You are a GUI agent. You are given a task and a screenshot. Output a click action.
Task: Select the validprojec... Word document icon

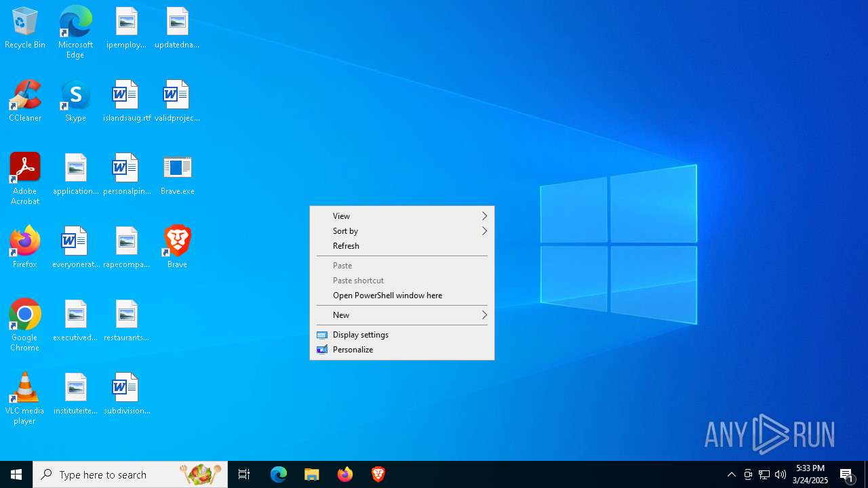[x=177, y=102]
